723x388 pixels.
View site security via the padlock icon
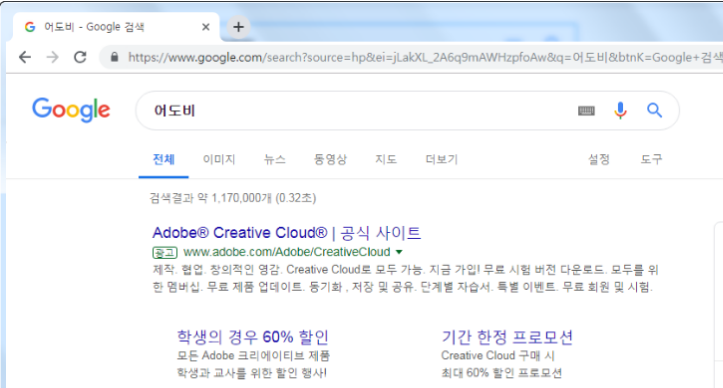click(x=114, y=57)
